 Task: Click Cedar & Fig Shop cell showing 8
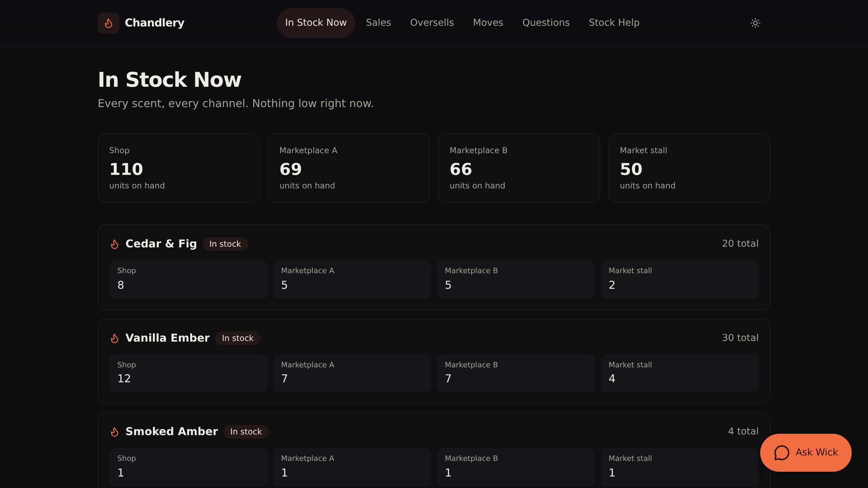(x=188, y=280)
